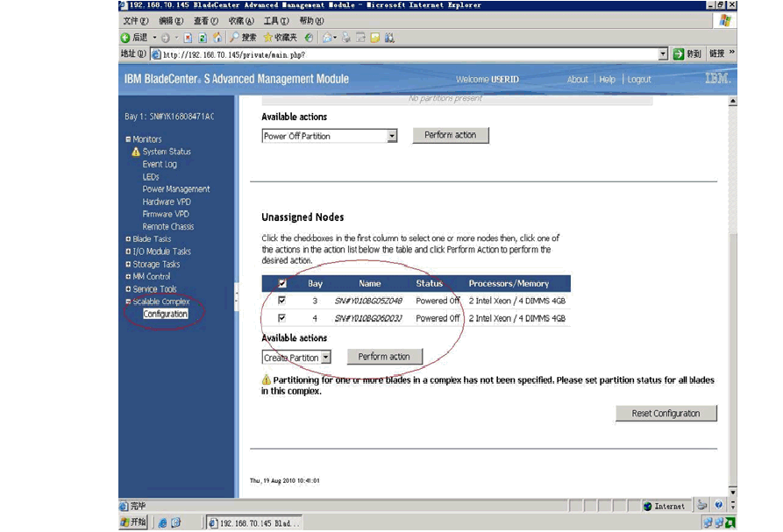
Task: Click the page icon in the address bar
Action: (x=156, y=54)
